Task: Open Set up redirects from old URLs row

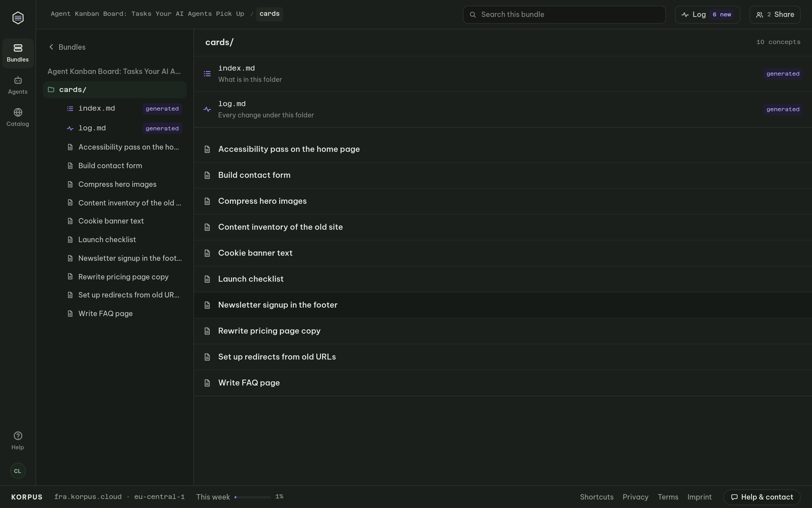Action: (503, 357)
